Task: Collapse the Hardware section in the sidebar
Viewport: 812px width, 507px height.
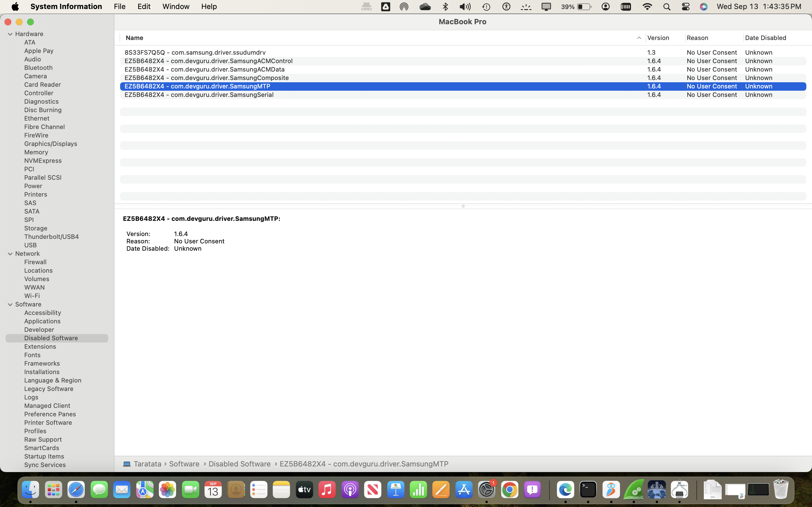Action: coord(10,34)
